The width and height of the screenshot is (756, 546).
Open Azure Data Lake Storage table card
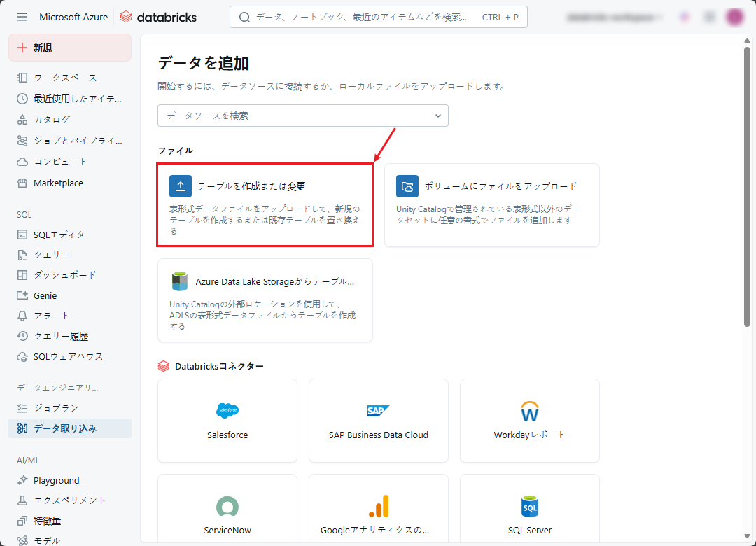[x=265, y=300]
